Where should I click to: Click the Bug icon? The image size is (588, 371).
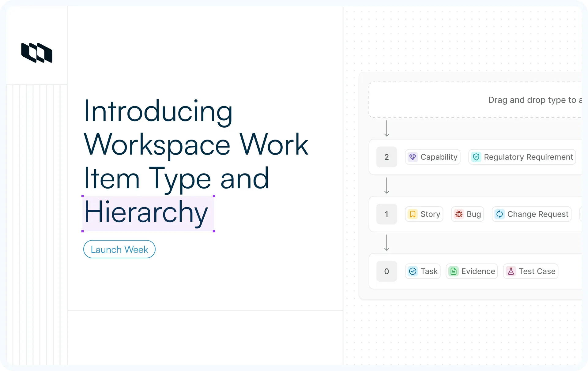point(459,214)
